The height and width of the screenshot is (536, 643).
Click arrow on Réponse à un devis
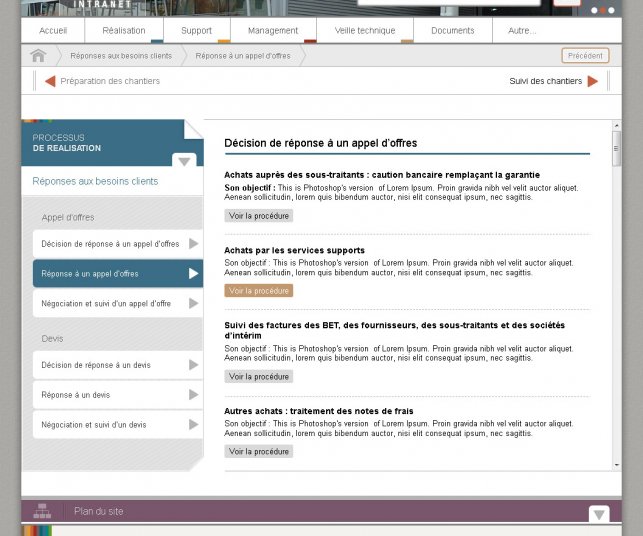click(194, 395)
